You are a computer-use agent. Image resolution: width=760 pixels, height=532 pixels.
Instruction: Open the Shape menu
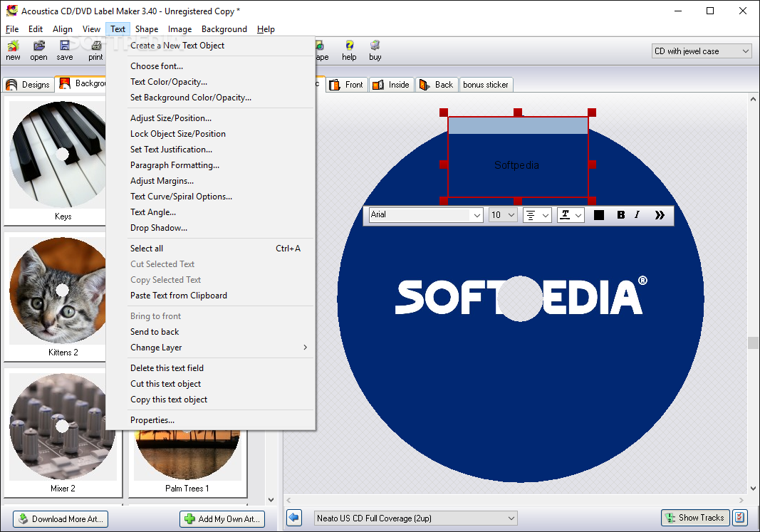click(147, 29)
